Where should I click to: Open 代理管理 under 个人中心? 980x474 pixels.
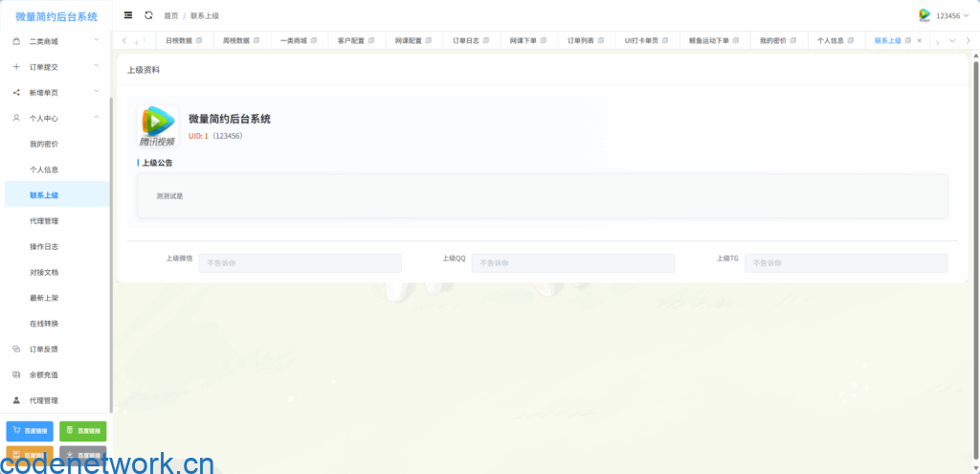coord(44,221)
